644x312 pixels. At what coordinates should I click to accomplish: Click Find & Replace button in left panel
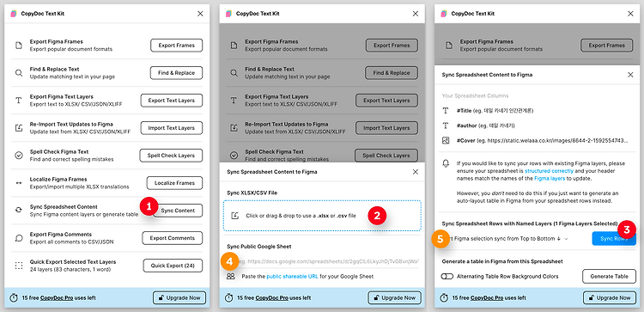pyautogui.click(x=177, y=73)
